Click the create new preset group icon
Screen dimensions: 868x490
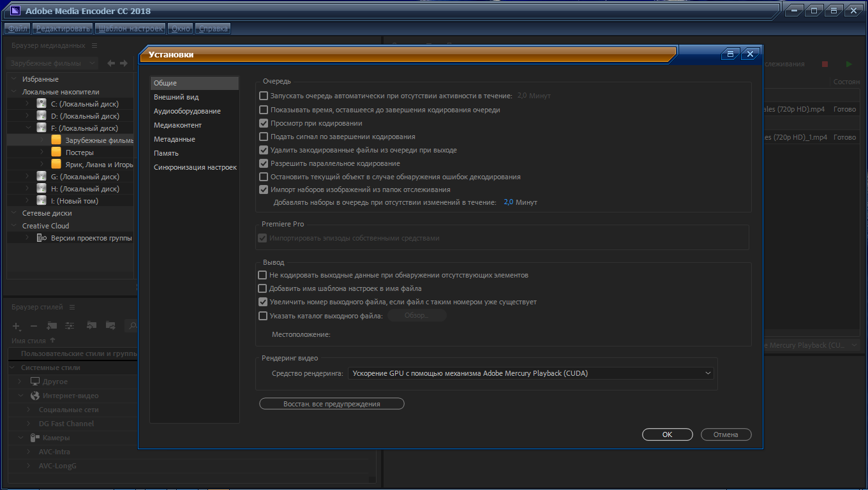pyautogui.click(x=52, y=325)
